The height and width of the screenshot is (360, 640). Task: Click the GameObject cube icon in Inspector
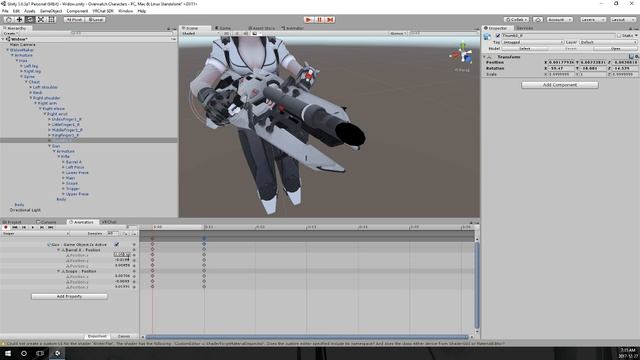[487, 36]
